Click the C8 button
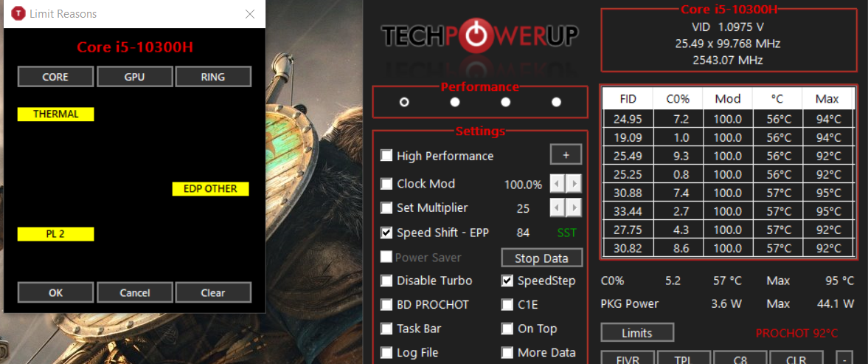The height and width of the screenshot is (364, 868). [x=740, y=358]
